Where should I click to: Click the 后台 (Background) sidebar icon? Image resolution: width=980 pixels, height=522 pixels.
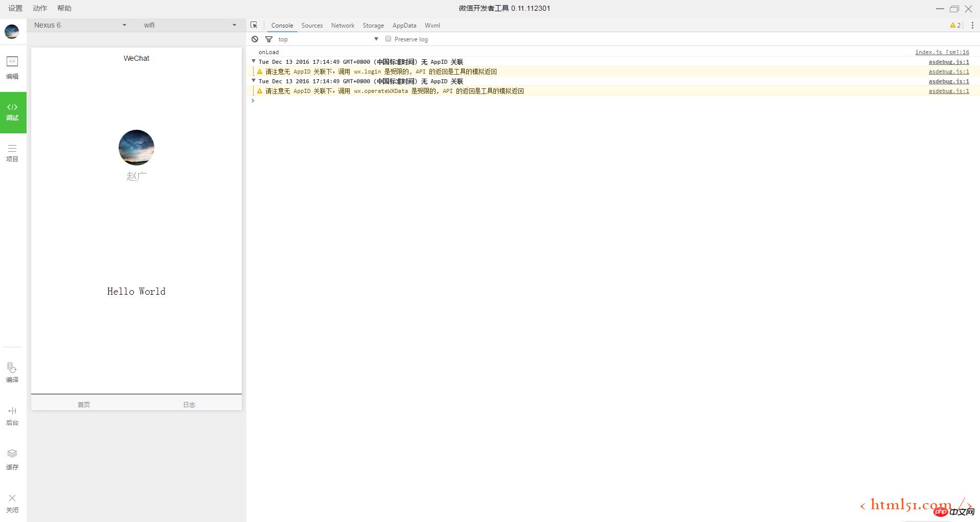coord(12,416)
